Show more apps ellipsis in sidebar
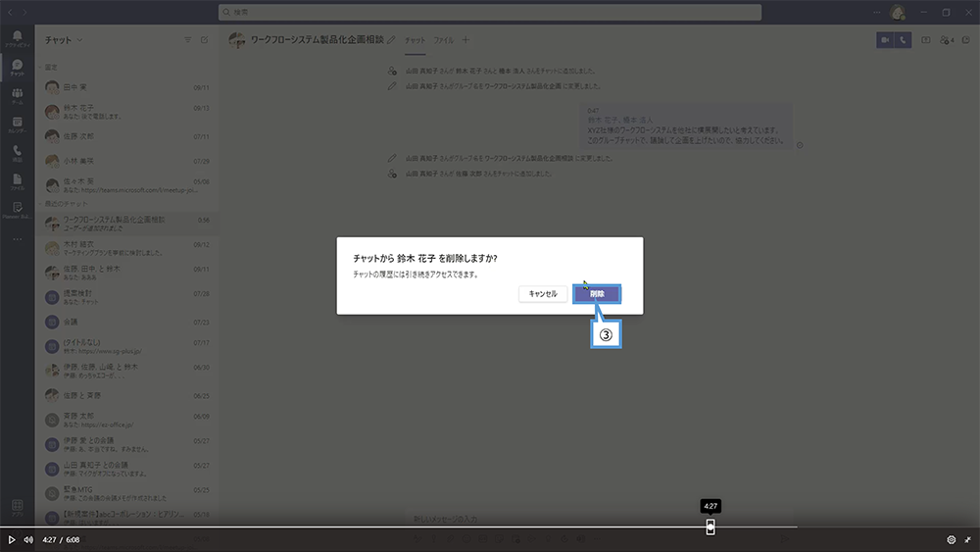 click(x=17, y=239)
